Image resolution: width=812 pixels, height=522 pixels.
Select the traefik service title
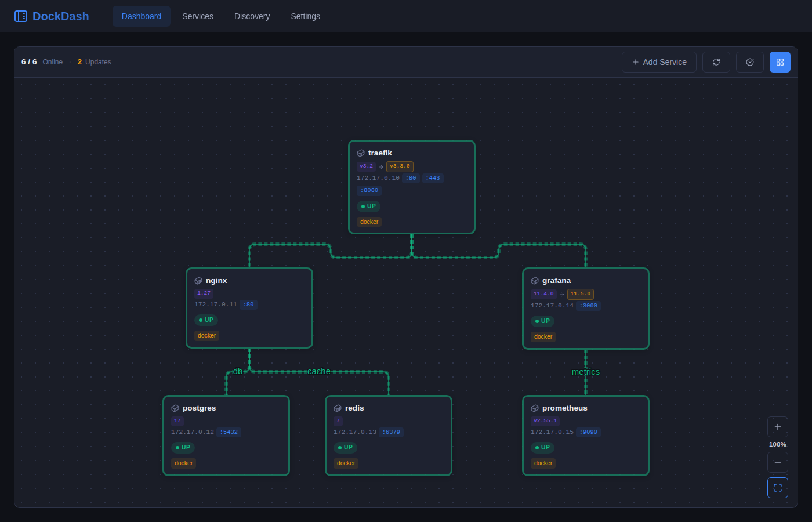pos(380,153)
